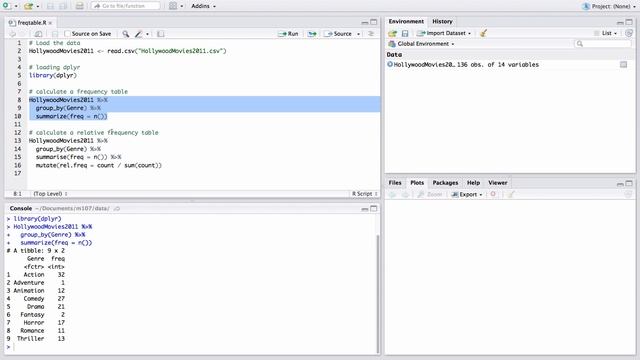Click the HollywoodMovies2011 table viewer grid icon
Screen dimensions: 640x360
[x=623, y=64]
